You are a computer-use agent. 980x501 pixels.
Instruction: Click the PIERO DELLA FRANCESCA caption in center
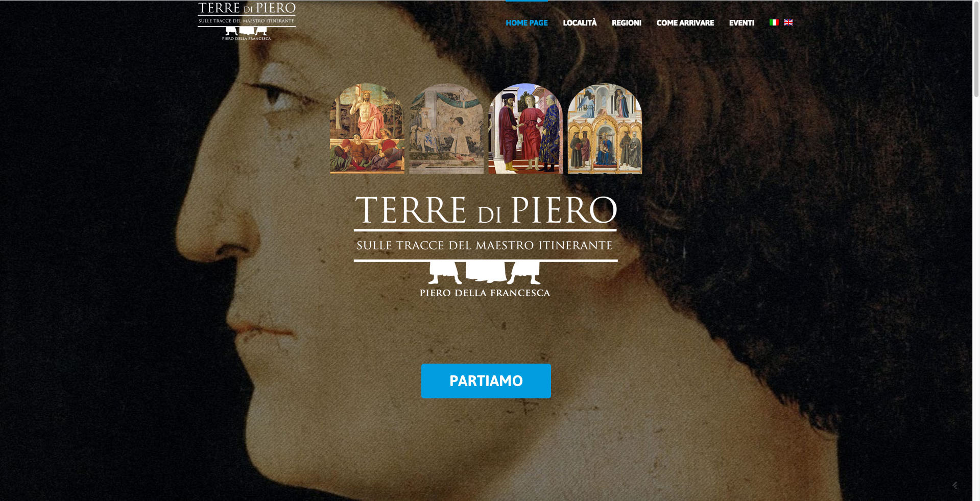click(x=485, y=293)
